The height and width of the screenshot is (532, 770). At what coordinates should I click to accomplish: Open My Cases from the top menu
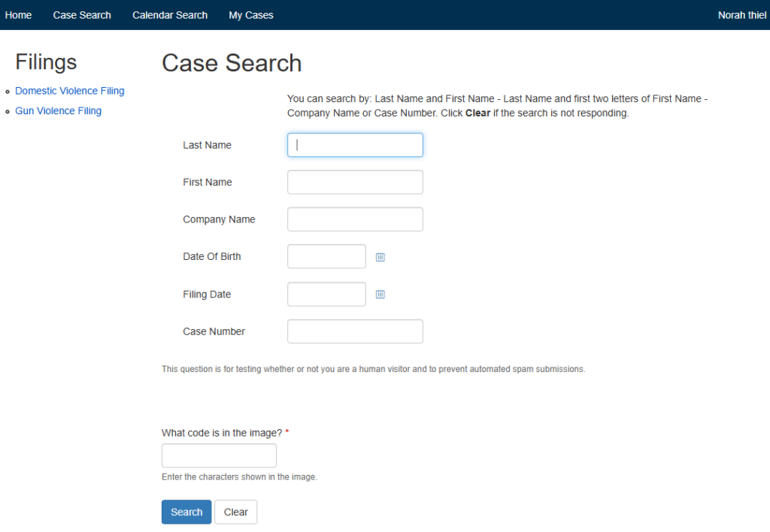point(251,15)
